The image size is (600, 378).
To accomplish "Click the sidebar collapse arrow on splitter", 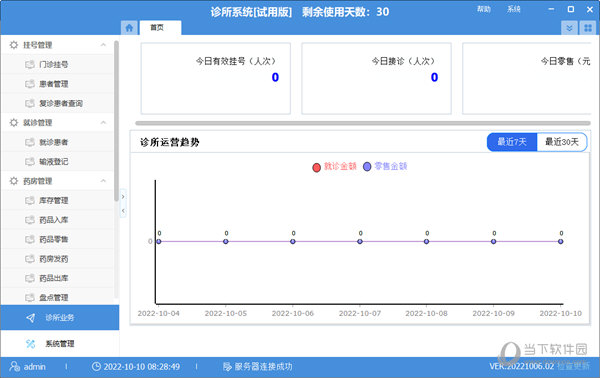I will (x=123, y=211).
